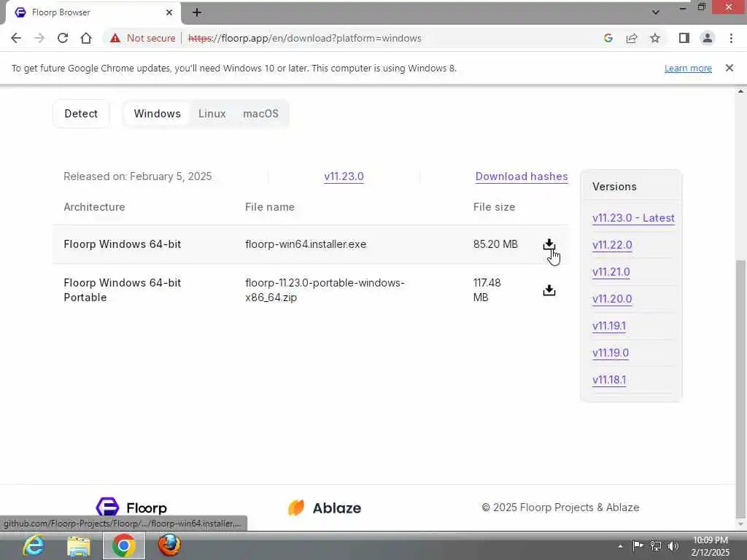Screen dimensions: 747x560
Task: Select version v11.18.1
Action: click(609, 380)
